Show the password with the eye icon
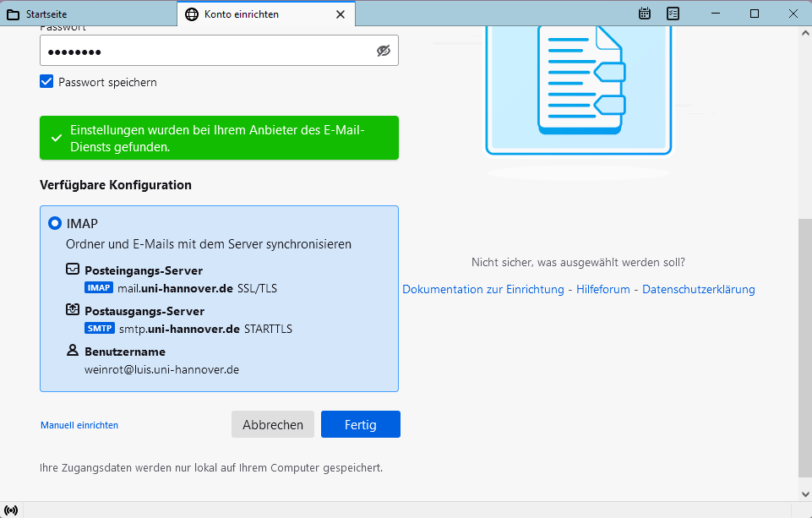Viewport: 812px width, 518px height. [x=384, y=51]
